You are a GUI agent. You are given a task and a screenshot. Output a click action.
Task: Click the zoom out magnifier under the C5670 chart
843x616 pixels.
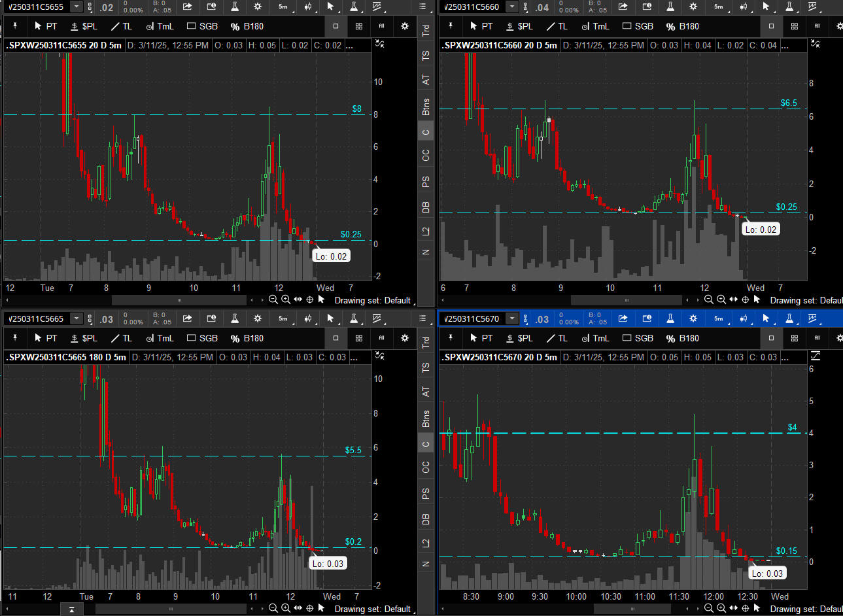708,608
